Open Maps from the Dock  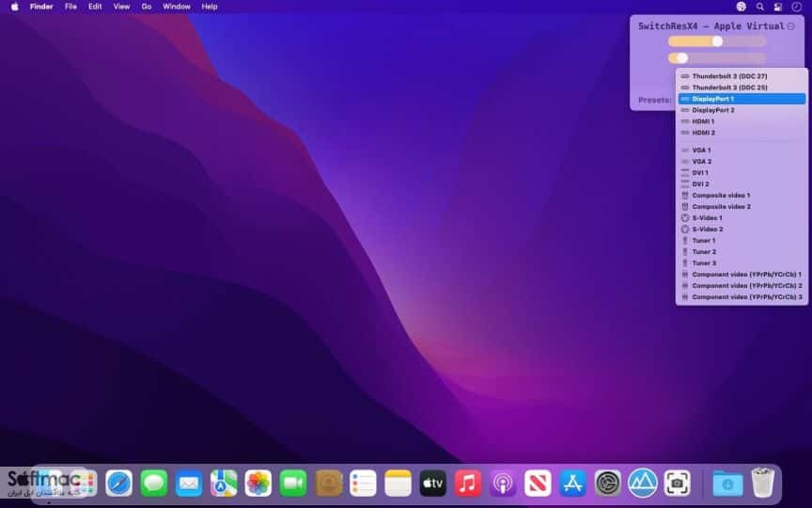tap(224, 484)
